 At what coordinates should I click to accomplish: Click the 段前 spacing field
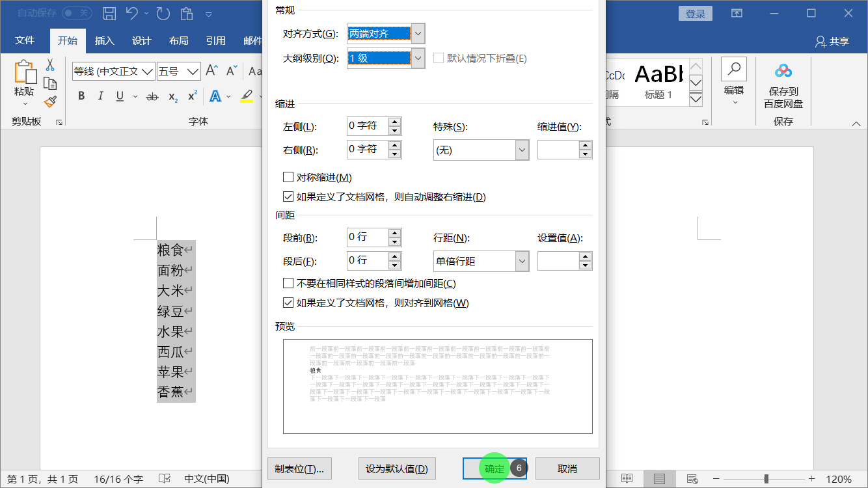click(x=368, y=237)
